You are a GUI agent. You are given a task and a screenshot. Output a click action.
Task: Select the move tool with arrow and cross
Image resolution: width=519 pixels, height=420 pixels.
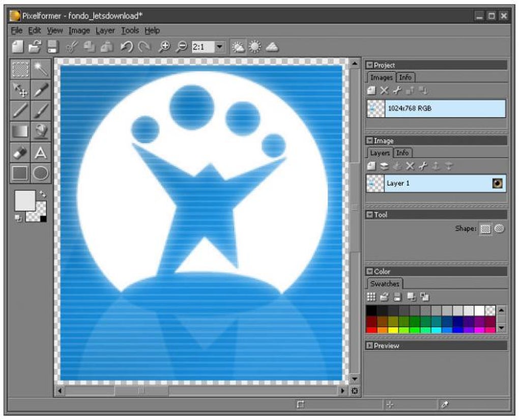point(20,90)
